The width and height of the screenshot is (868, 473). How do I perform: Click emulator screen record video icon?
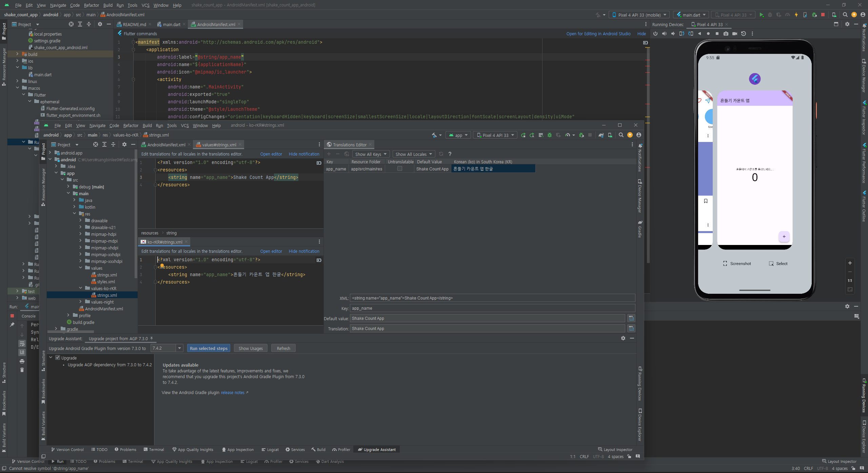[x=734, y=34]
